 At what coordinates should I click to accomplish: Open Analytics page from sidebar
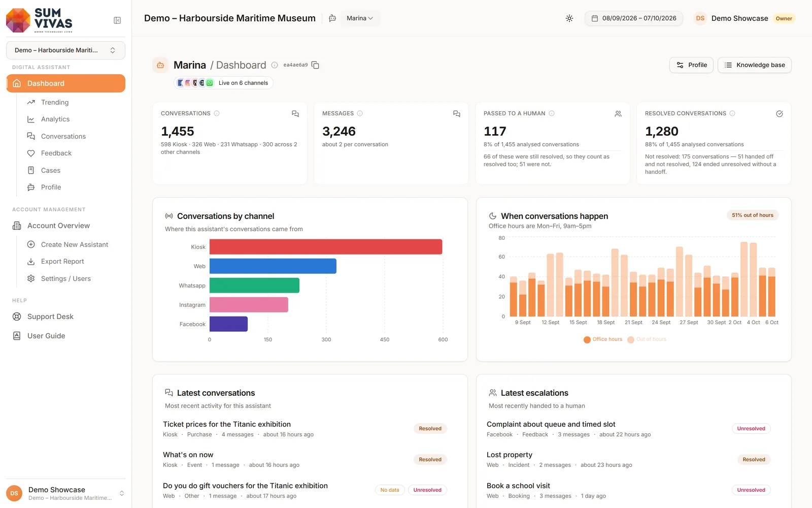click(x=55, y=119)
